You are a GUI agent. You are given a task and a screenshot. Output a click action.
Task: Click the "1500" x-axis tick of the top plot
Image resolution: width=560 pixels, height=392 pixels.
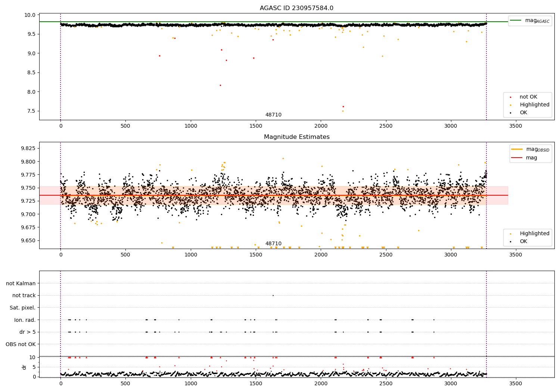[x=255, y=126]
